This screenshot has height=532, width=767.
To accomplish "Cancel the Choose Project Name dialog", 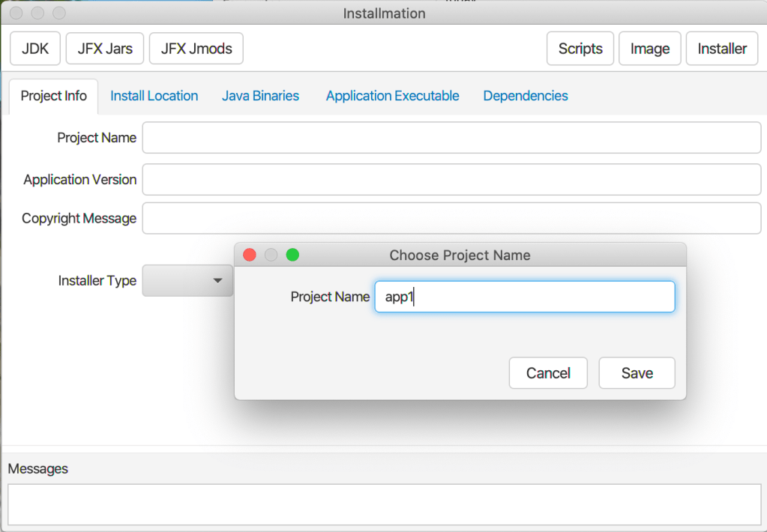I will click(x=548, y=373).
